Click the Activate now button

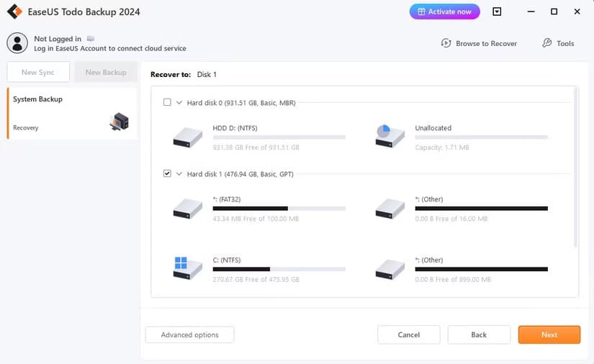pos(444,12)
